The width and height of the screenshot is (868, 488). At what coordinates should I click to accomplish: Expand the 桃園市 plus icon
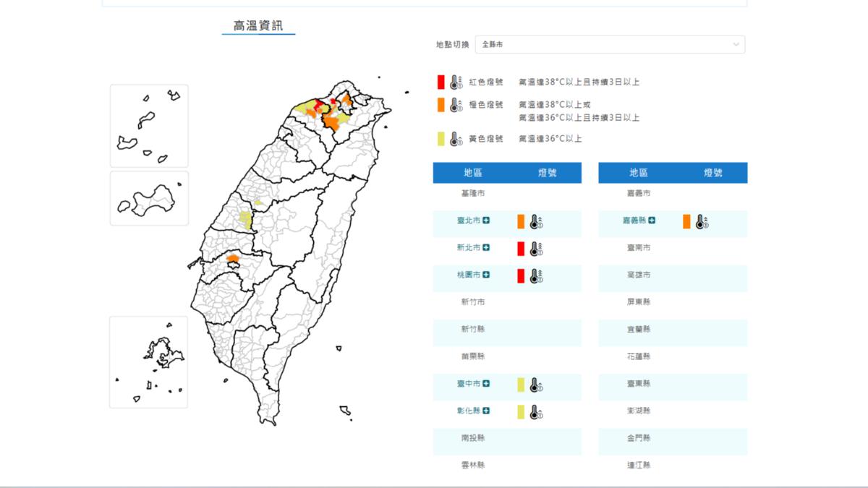[x=486, y=275]
